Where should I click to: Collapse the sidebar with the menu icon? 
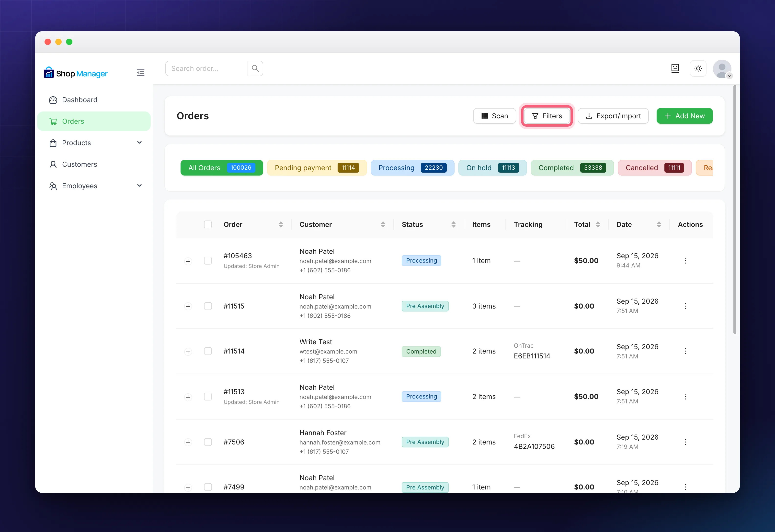tap(140, 73)
